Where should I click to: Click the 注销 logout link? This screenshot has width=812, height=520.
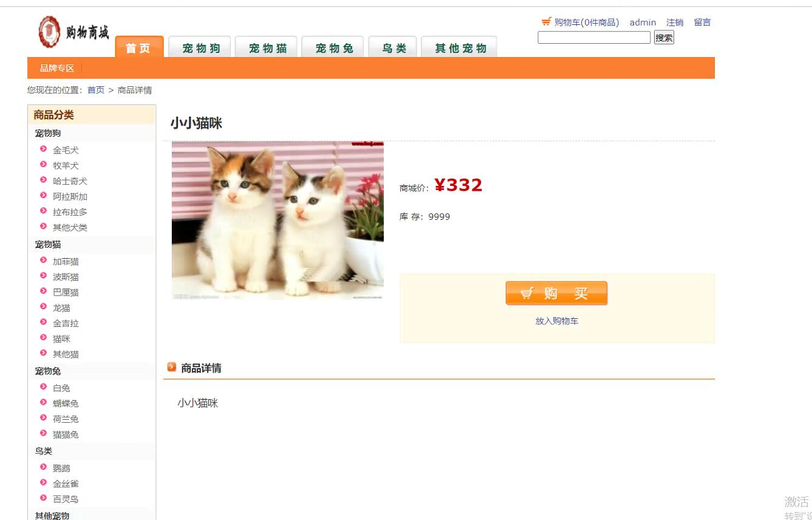[675, 22]
